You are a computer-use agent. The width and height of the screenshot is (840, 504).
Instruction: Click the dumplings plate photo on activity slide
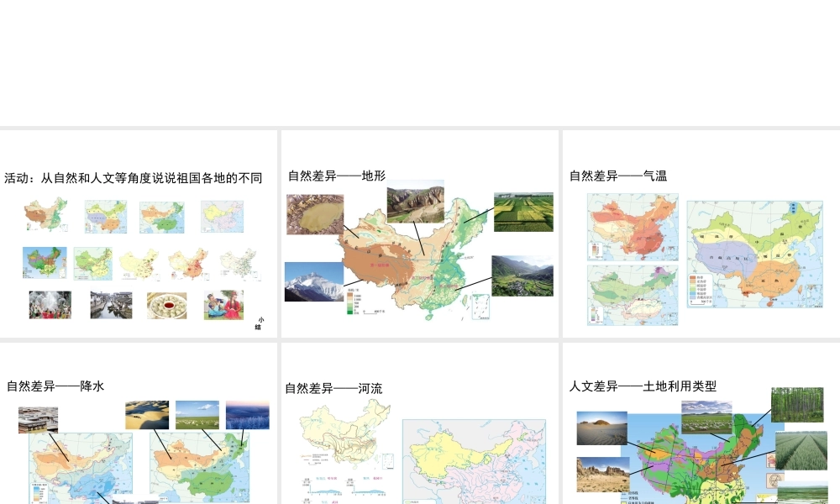click(167, 305)
